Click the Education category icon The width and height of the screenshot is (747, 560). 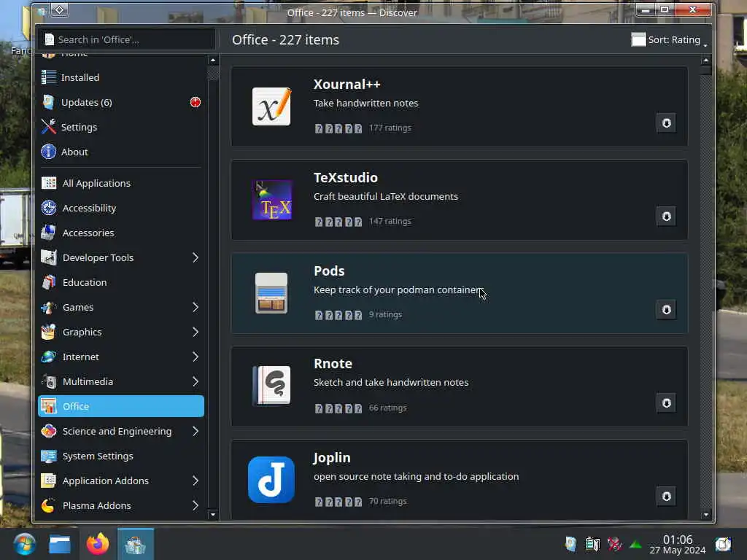(49, 282)
